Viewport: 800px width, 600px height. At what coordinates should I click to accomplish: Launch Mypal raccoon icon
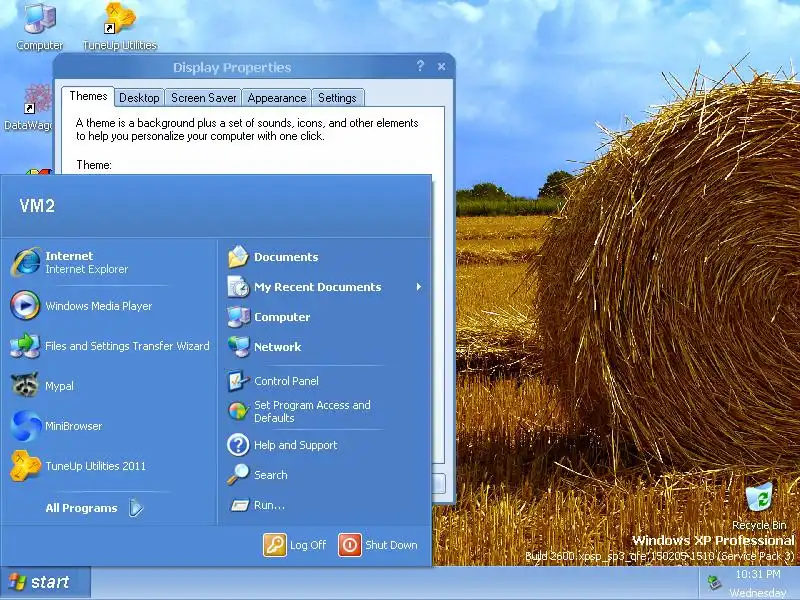pyautogui.click(x=24, y=385)
